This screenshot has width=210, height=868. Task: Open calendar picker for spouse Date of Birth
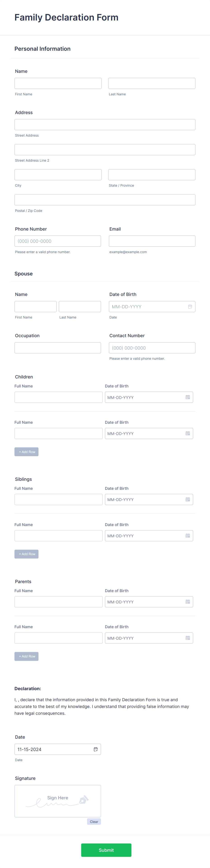pos(190,307)
